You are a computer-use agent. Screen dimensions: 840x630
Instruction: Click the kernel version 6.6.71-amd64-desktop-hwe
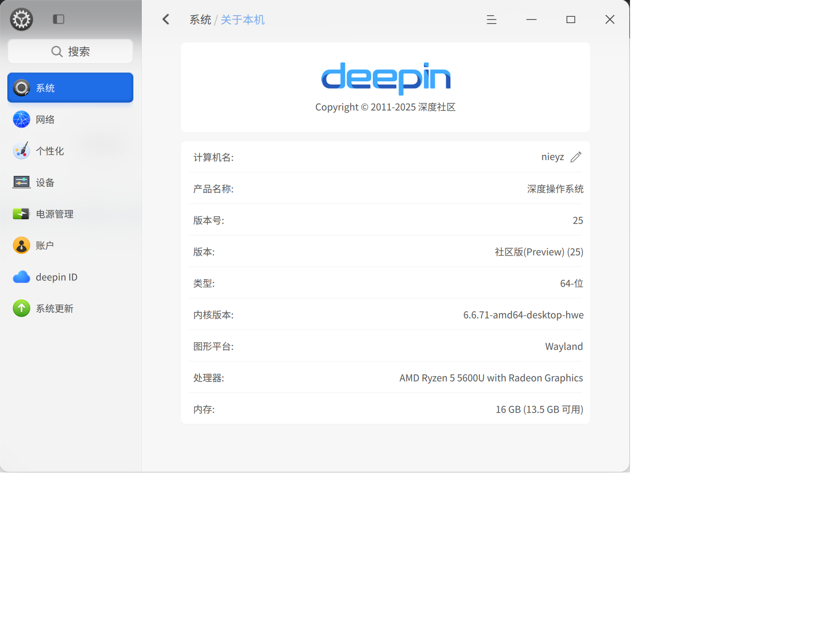click(523, 314)
